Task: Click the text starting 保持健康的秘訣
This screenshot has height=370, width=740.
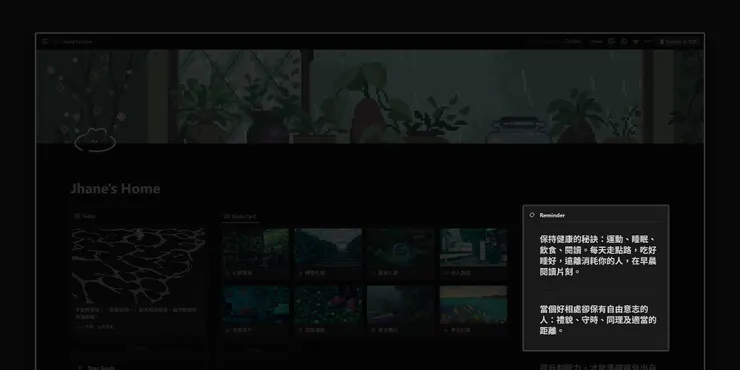Action: click(598, 255)
